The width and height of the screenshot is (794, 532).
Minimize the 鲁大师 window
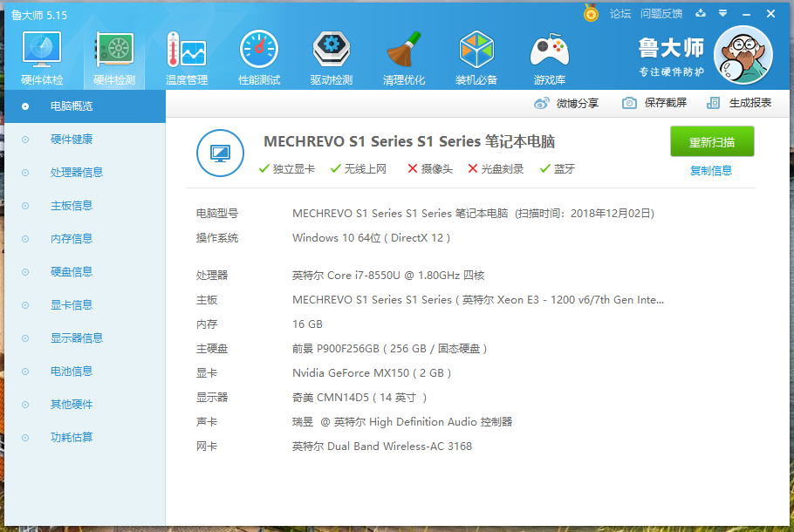tap(746, 14)
